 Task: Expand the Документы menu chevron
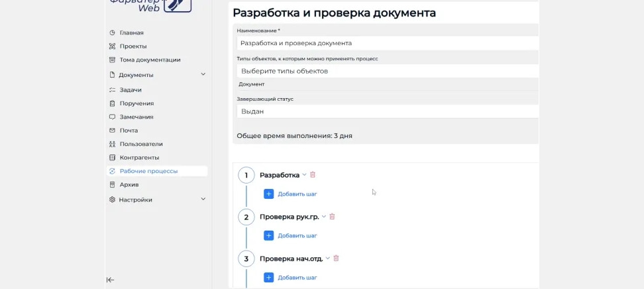point(203,74)
